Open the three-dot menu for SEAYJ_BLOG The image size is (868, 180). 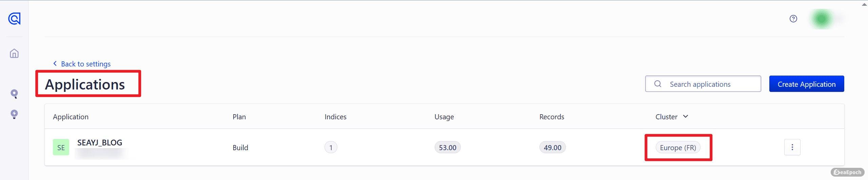click(792, 147)
